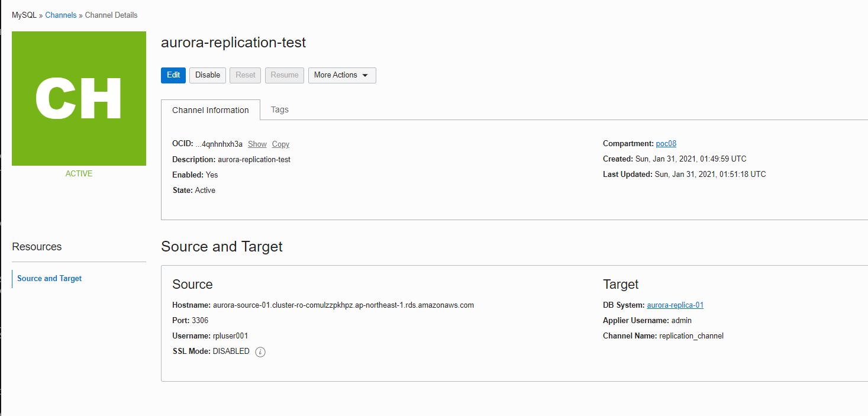
Task: Open the aurora-replica-01 DB System link
Action: 675,305
